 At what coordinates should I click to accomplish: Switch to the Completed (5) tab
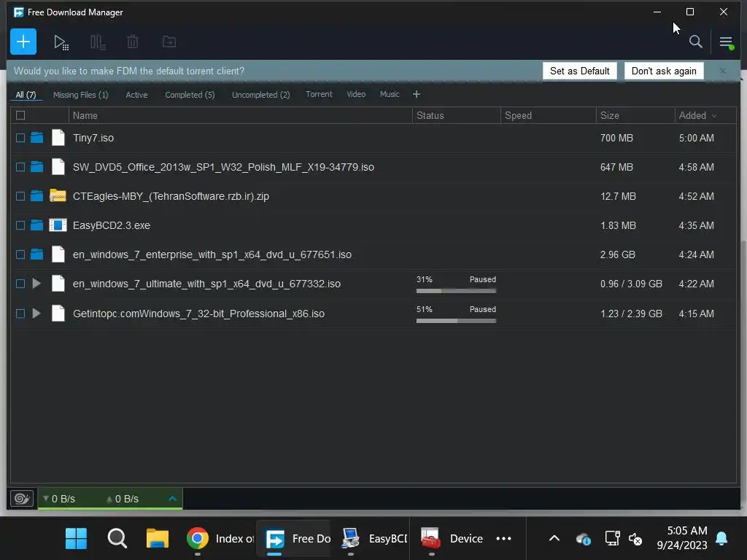190,95
